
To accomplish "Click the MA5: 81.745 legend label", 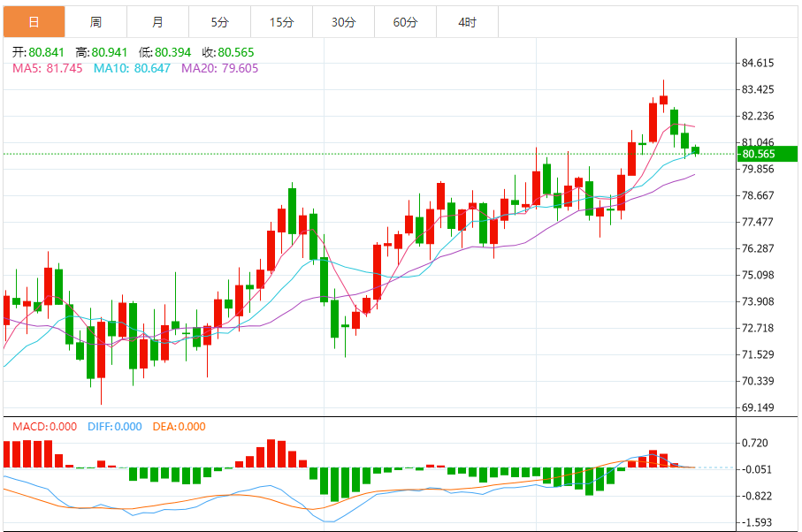I will point(47,68).
